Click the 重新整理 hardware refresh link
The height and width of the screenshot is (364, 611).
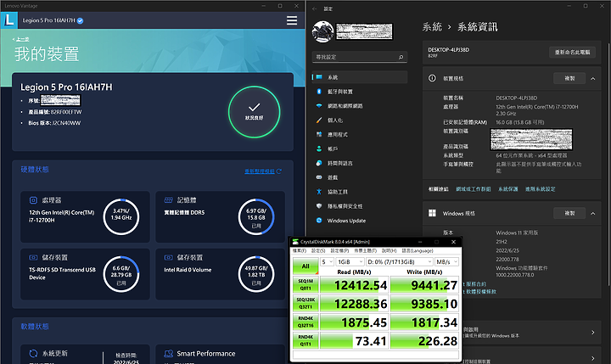pyautogui.click(x=262, y=171)
